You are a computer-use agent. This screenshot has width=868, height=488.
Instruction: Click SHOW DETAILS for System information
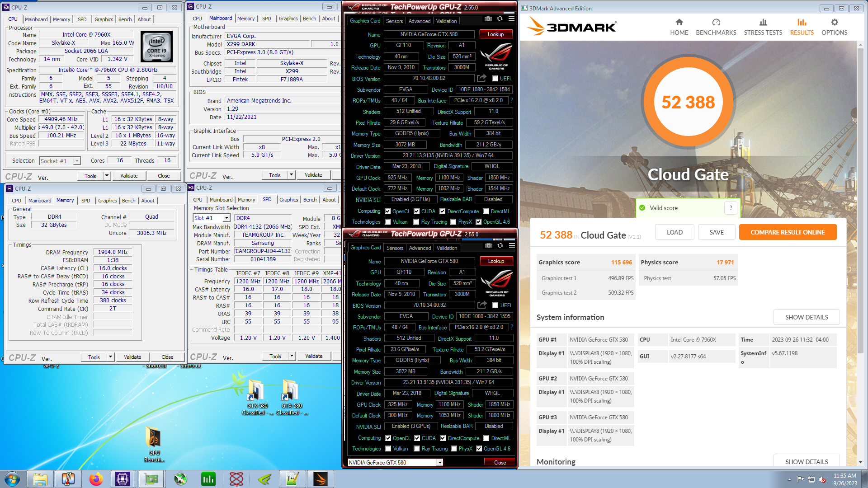click(x=807, y=317)
